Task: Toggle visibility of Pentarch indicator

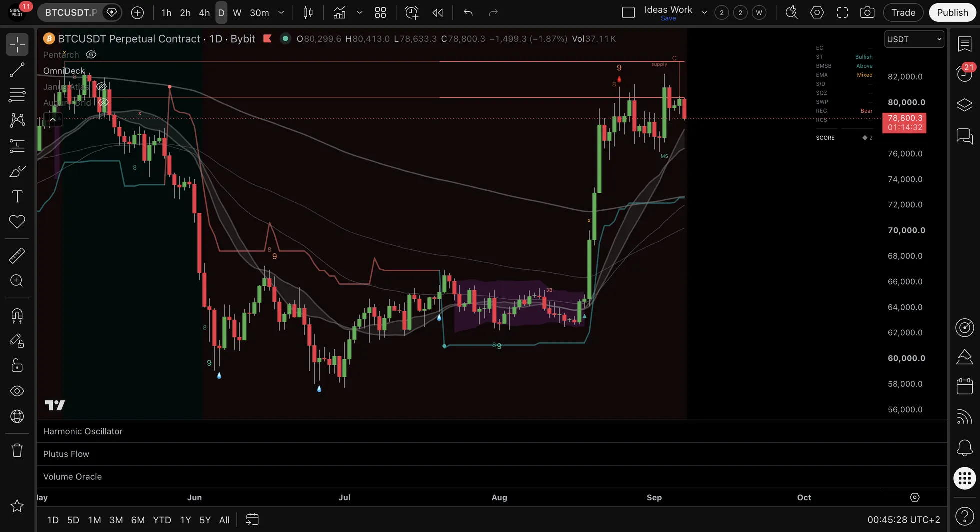Action: click(91, 55)
